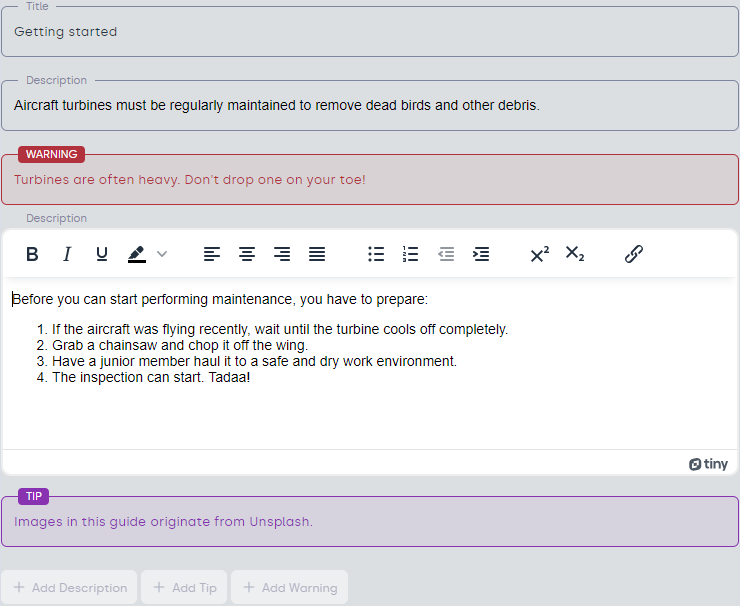Align text to the right
Viewport: 740px width, 606px height.
(x=282, y=254)
